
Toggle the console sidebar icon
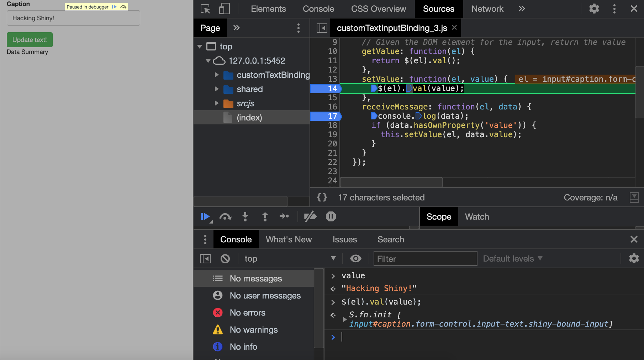[x=205, y=259]
